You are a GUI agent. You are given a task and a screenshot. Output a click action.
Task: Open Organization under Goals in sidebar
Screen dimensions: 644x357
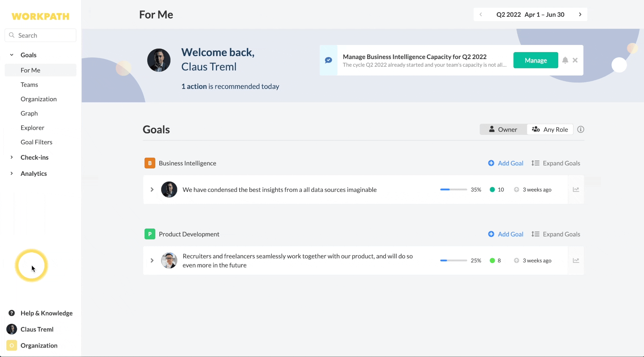pos(39,99)
